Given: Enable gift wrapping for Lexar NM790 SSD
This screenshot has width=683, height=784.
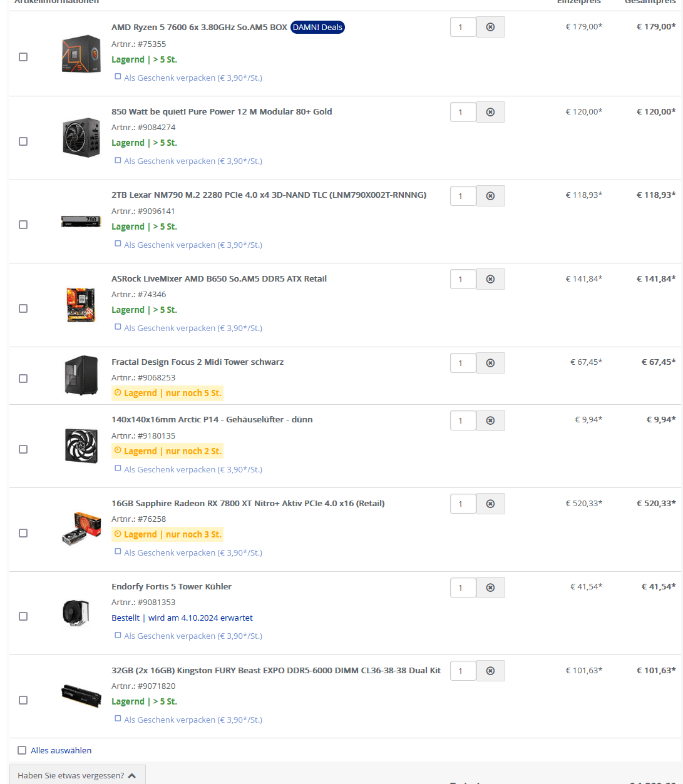Looking at the screenshot, I should tap(118, 244).
